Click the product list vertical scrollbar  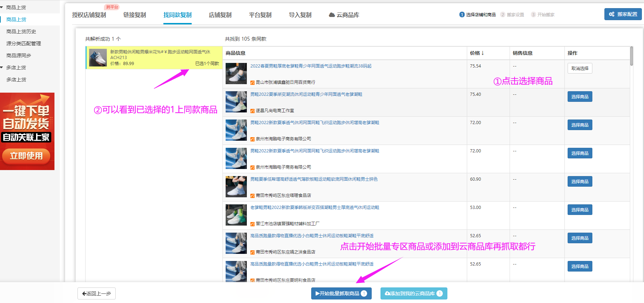(x=631, y=57)
